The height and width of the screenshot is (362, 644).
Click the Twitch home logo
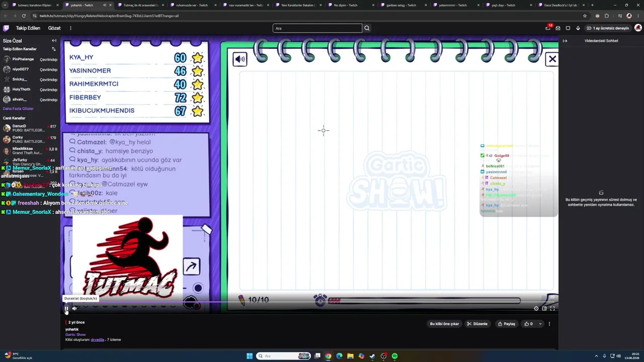6,28
